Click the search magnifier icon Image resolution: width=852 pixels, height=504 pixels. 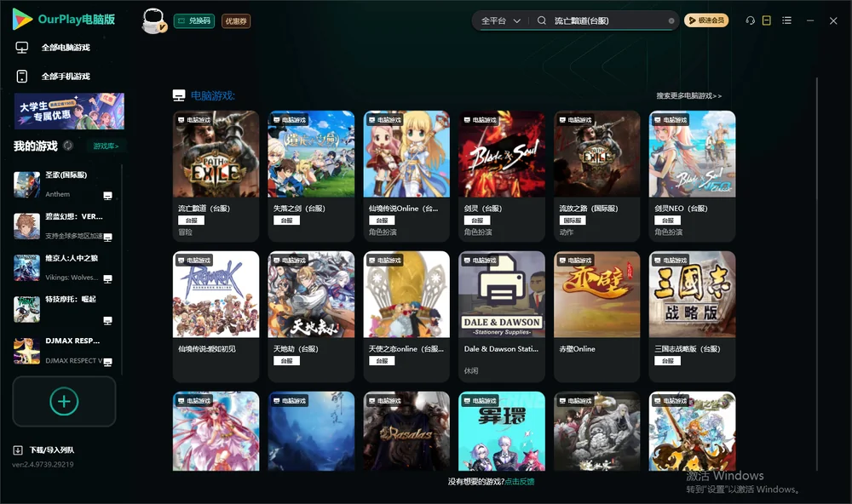pos(542,20)
